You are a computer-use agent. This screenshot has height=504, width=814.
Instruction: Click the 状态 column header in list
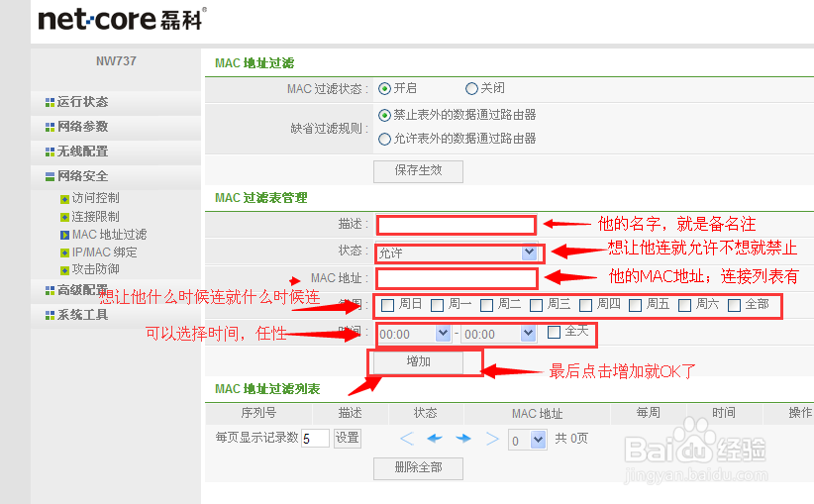click(425, 413)
